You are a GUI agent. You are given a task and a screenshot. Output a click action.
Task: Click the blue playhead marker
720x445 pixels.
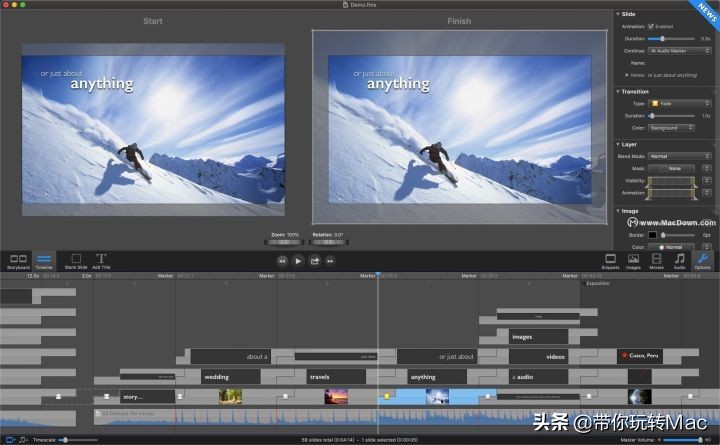point(377,274)
